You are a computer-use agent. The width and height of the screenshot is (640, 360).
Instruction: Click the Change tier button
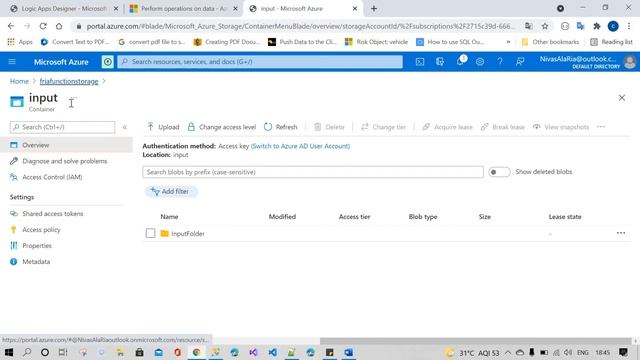383,127
